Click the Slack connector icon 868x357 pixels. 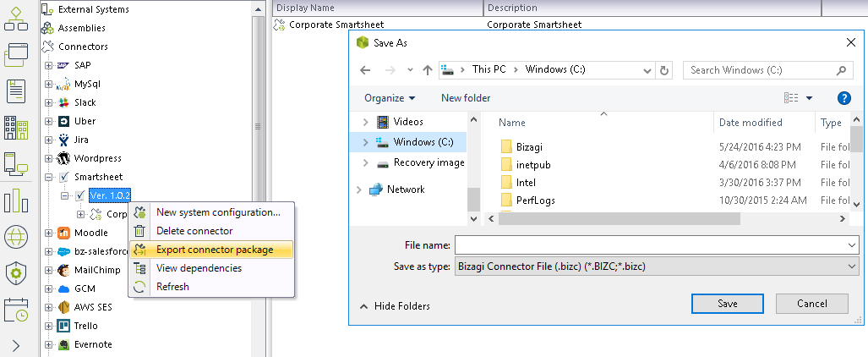click(x=63, y=102)
